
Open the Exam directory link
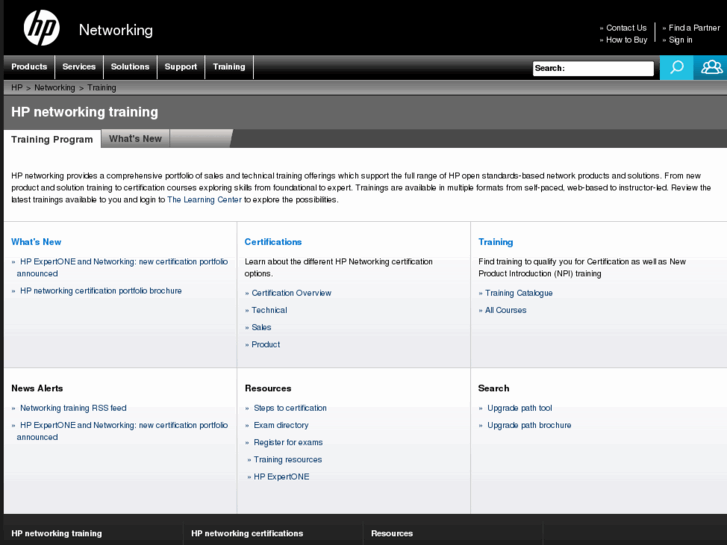tap(281, 425)
